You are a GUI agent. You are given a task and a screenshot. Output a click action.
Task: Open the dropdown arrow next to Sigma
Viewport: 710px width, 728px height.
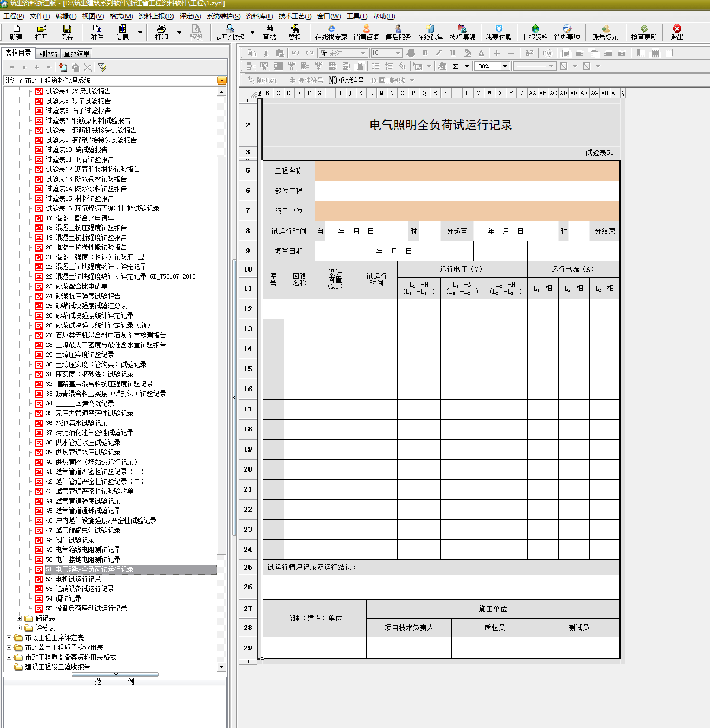467,66
